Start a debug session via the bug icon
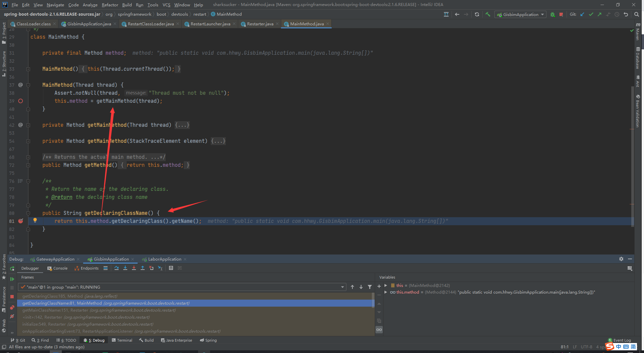Screen dimensions: 644x353 552,14
